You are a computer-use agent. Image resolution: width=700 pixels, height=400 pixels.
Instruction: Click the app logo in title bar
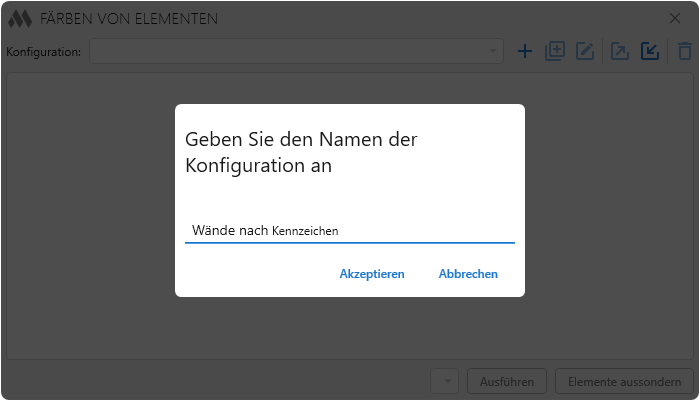(20, 19)
